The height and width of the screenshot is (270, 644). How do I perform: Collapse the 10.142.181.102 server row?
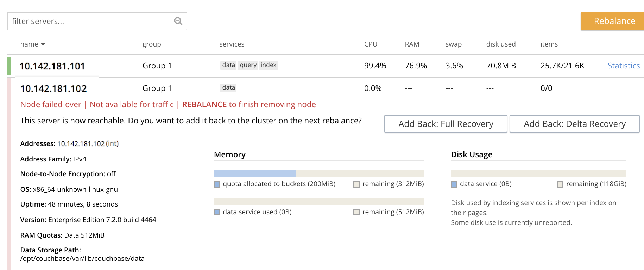[53, 88]
